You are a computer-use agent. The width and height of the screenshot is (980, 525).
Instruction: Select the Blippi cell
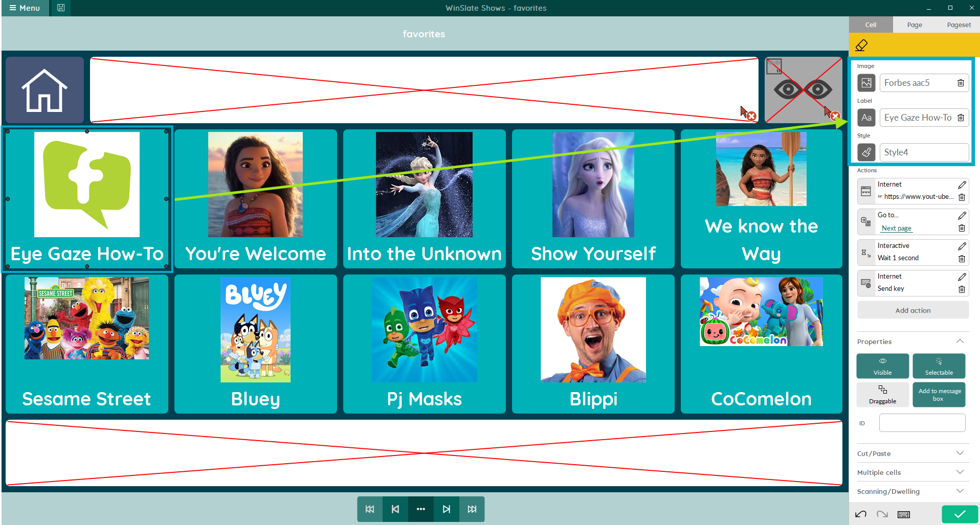[x=593, y=344]
